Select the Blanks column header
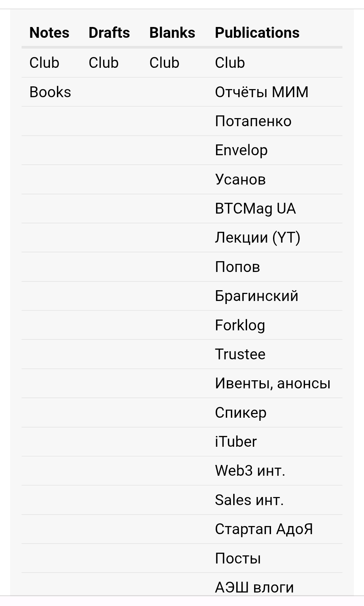 coord(172,33)
